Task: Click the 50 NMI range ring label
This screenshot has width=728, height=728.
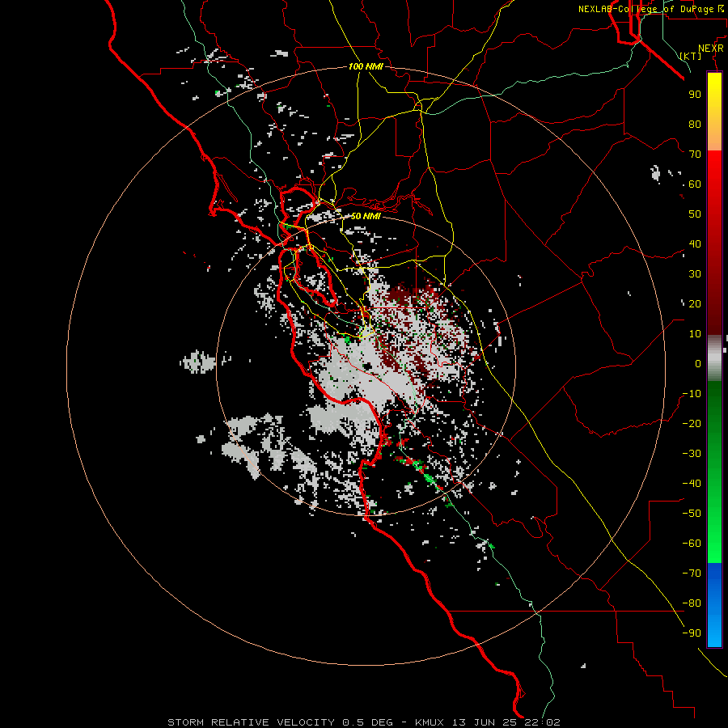Action: click(366, 216)
